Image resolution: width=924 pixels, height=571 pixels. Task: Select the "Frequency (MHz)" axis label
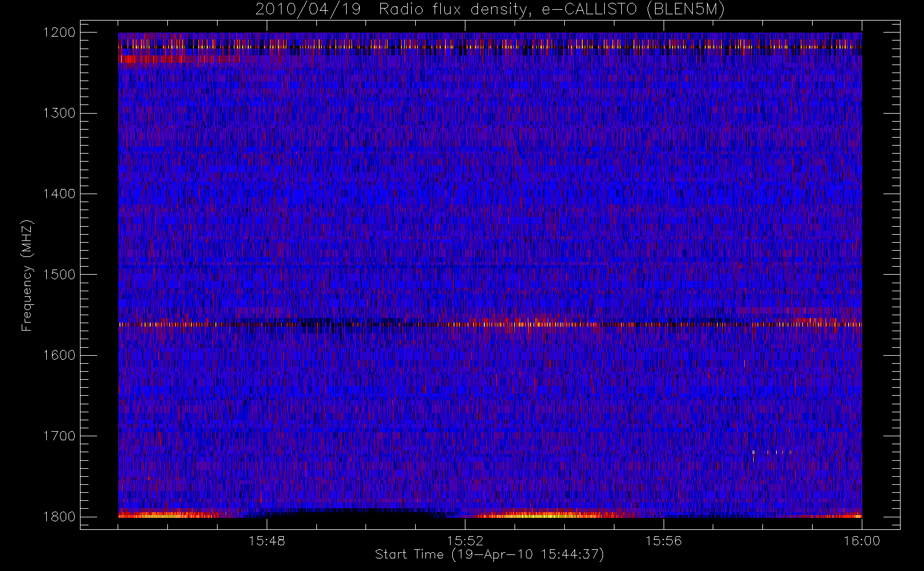[27, 276]
